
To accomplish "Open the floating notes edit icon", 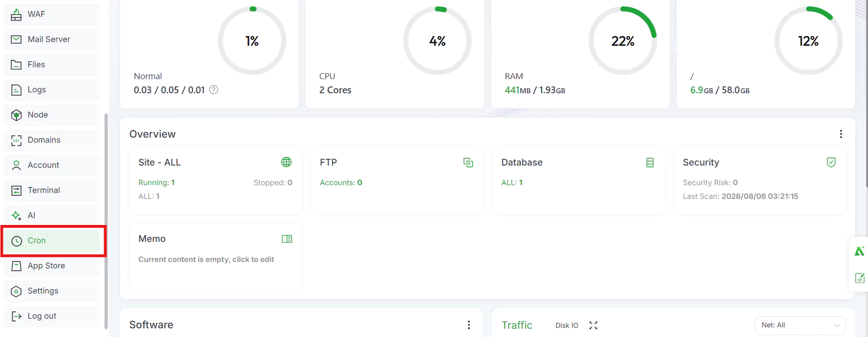I will [859, 278].
